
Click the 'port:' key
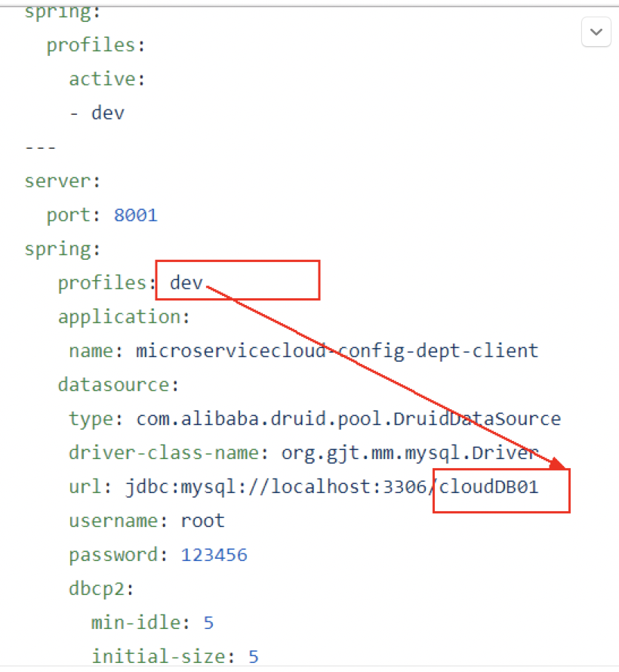tap(73, 215)
